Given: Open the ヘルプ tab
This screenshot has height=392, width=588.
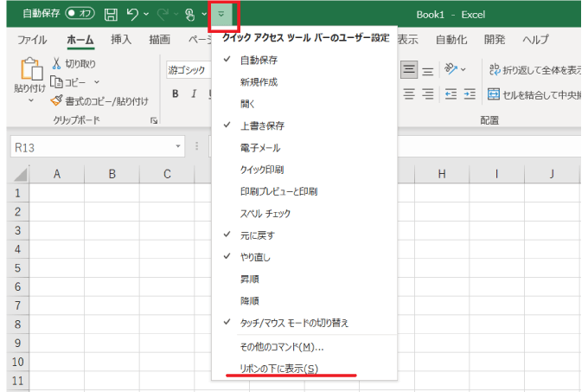Looking at the screenshot, I should click(535, 40).
